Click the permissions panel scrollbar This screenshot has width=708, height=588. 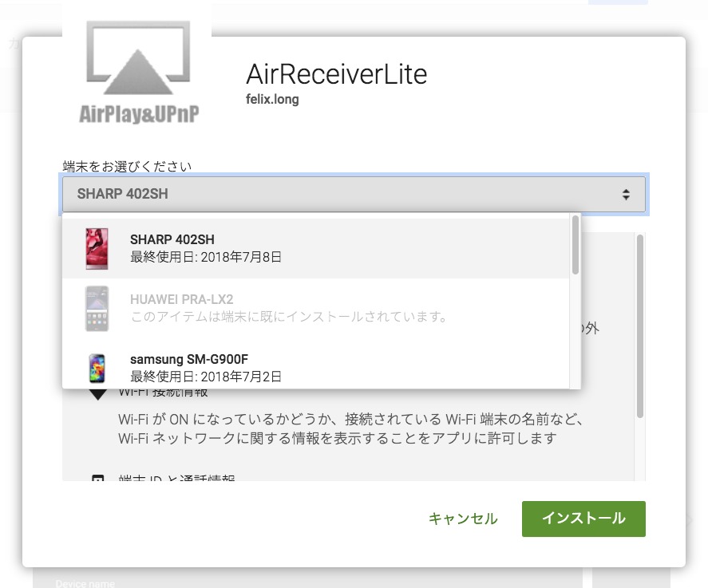pos(640,326)
